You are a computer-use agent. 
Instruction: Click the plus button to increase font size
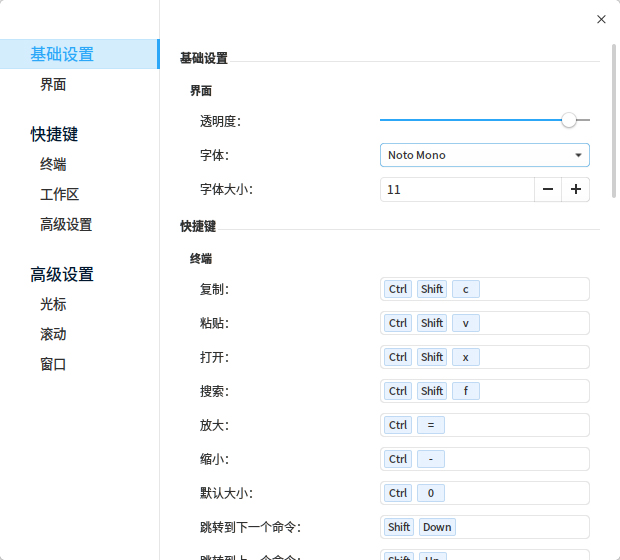coord(576,189)
